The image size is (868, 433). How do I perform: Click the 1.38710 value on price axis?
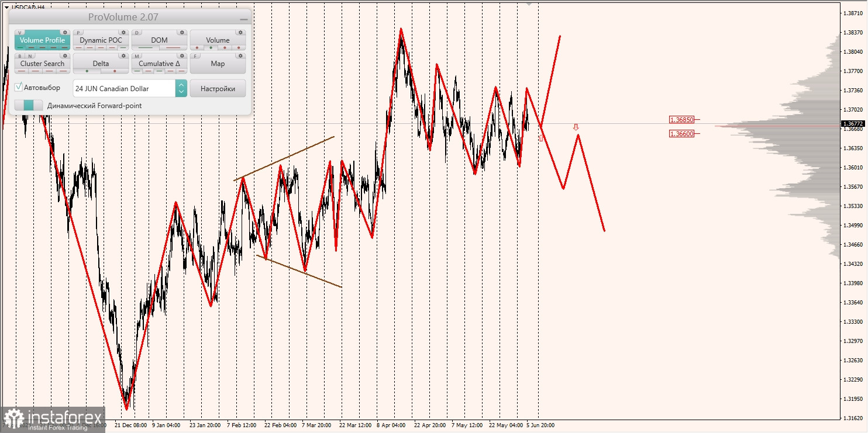(854, 13)
